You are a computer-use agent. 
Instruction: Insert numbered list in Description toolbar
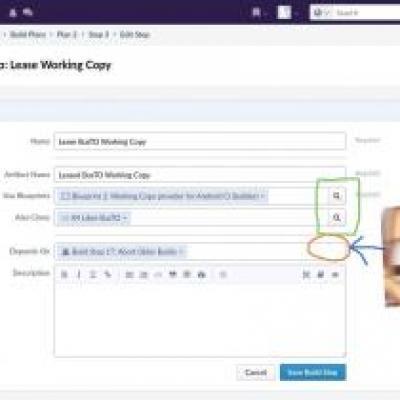pyautogui.click(x=143, y=275)
